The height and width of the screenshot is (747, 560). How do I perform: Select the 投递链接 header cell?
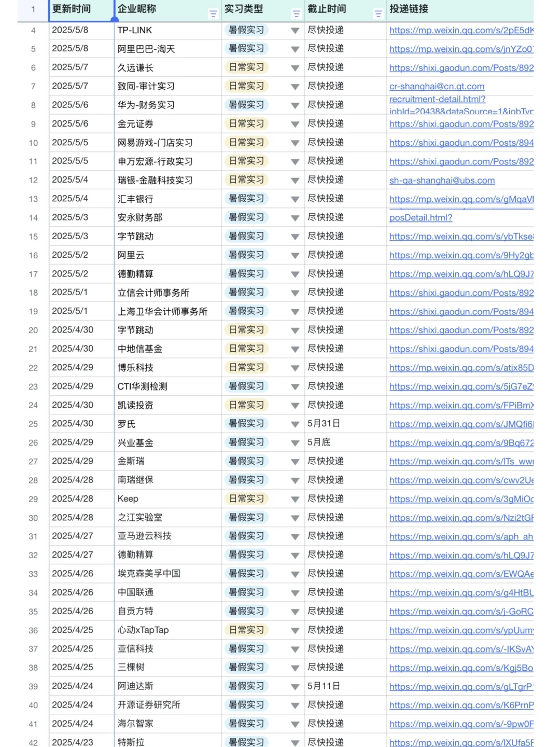(460, 10)
